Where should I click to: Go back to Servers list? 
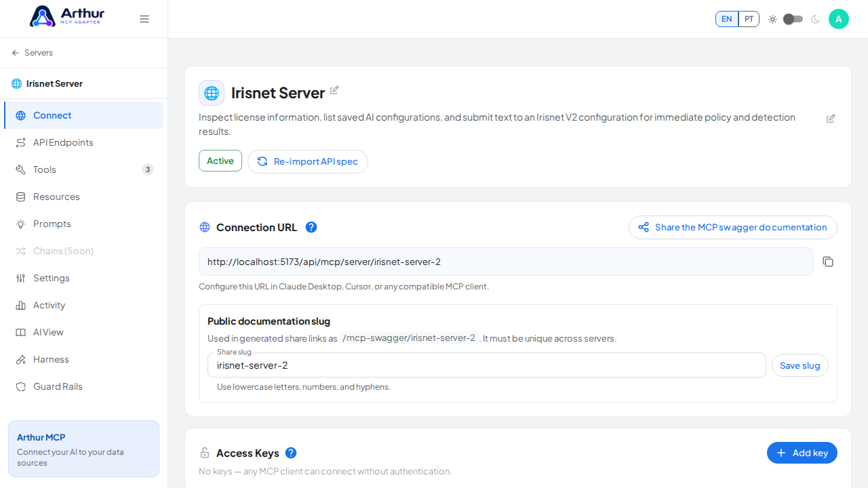32,53
